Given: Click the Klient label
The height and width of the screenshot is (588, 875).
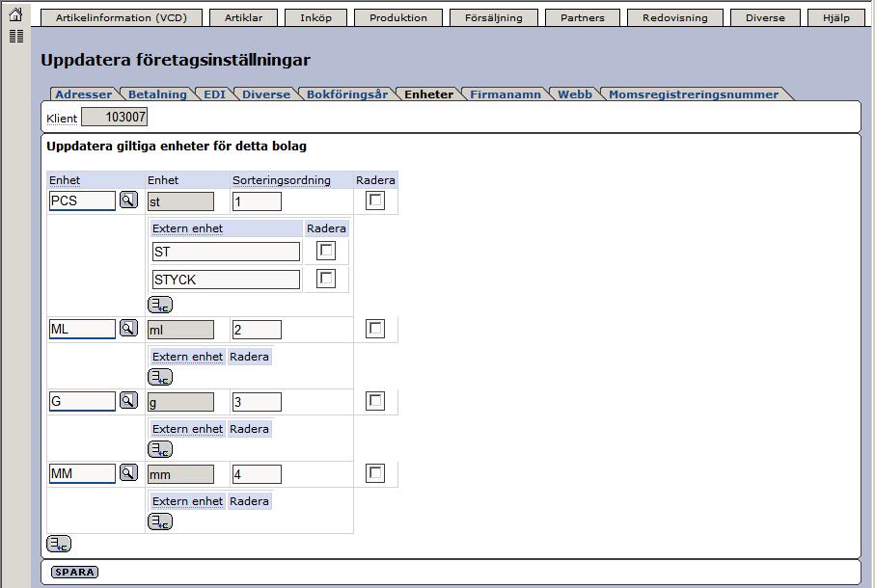Looking at the screenshot, I should 62,119.
